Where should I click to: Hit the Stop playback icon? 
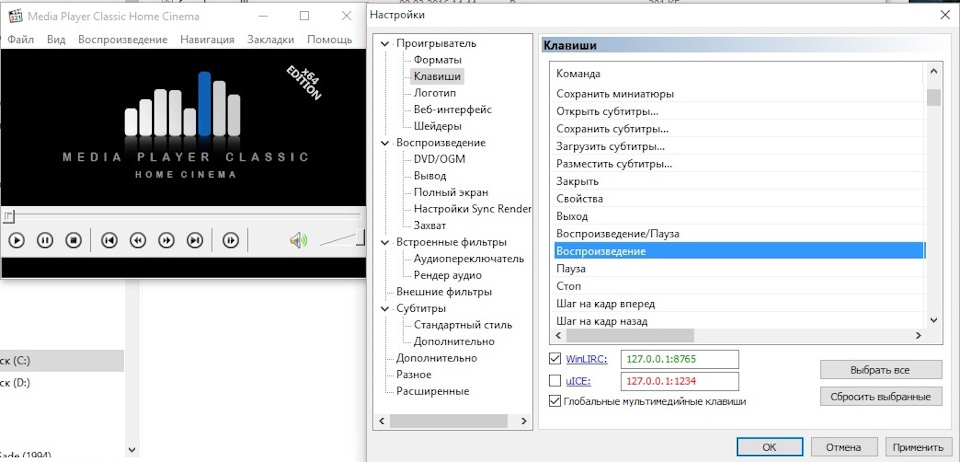coord(73,240)
